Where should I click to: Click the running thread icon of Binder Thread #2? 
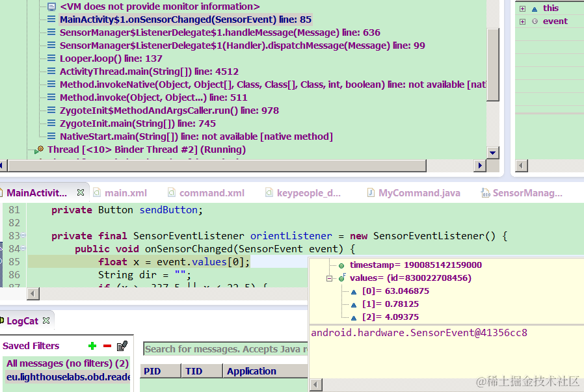pyautogui.click(x=39, y=150)
